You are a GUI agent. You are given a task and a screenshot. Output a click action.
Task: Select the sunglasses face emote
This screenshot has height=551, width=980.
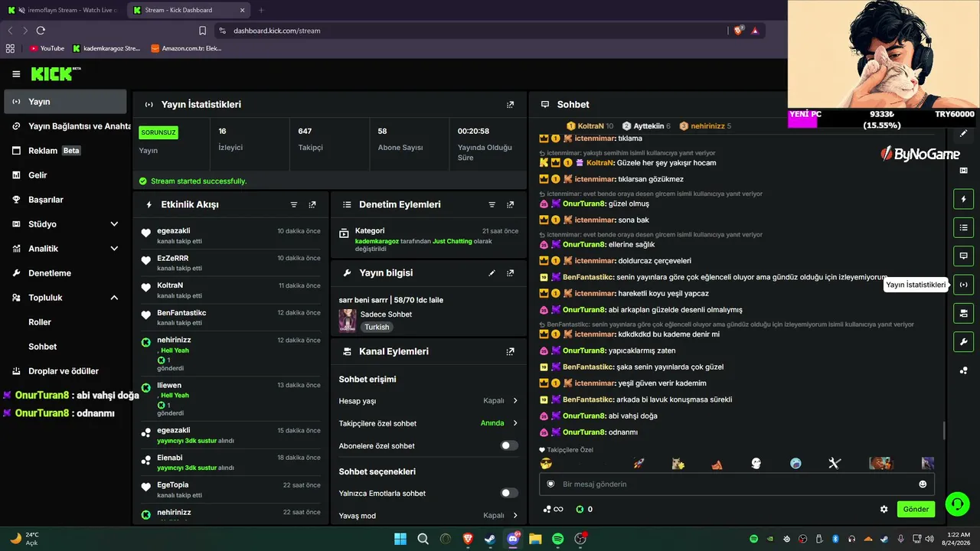point(546,464)
